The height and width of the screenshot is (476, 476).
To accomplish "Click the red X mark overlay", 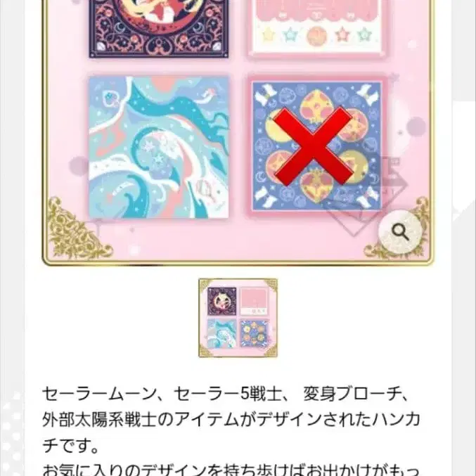I will click(x=314, y=146).
